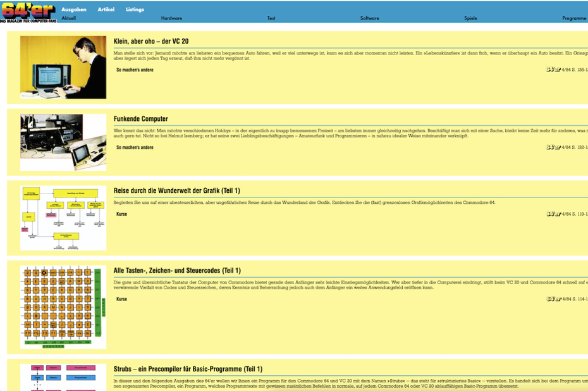The width and height of the screenshot is (588, 391).
Task: Click the 64'er issue icon for Grafik article
Action: pos(553,214)
